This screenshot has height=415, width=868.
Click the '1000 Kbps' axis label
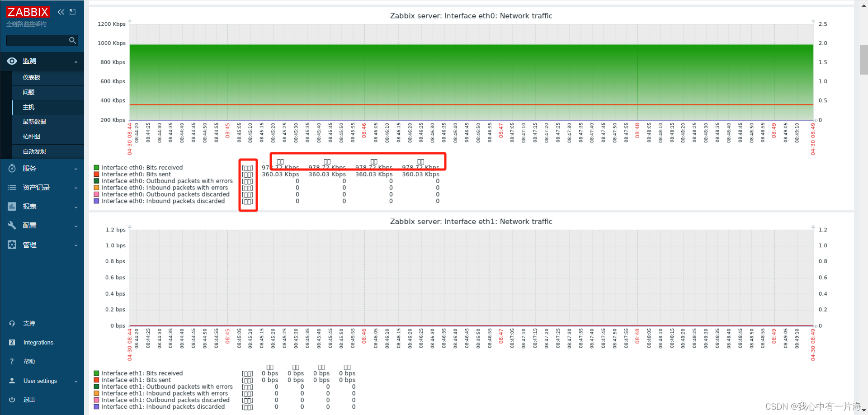pyautogui.click(x=112, y=43)
